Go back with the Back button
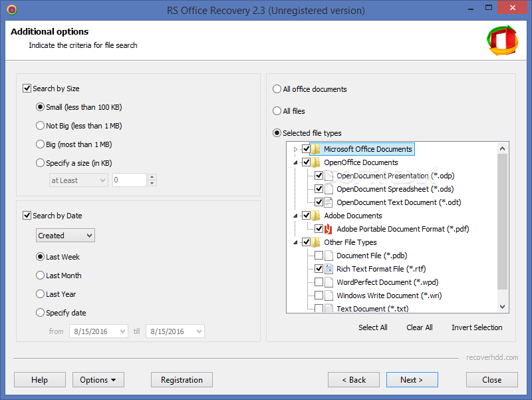This screenshot has width=532, height=400. (x=354, y=379)
